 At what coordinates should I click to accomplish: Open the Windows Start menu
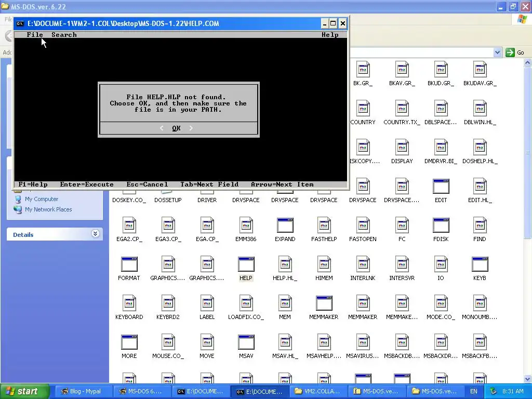point(24,391)
